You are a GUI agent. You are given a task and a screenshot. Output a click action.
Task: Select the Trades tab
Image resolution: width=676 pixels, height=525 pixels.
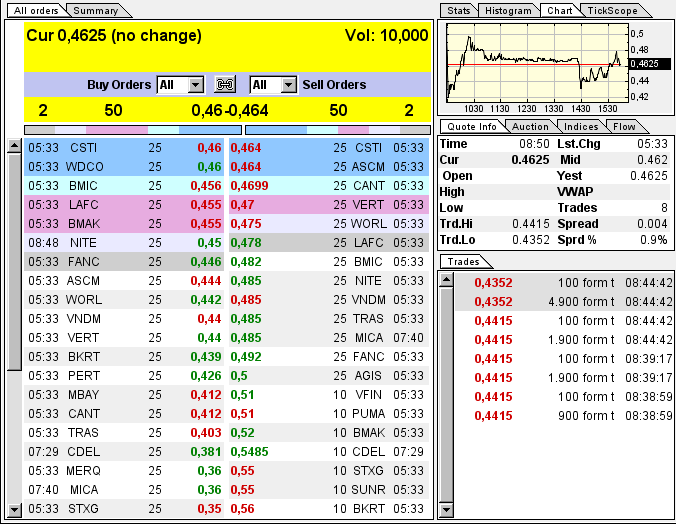click(463, 262)
